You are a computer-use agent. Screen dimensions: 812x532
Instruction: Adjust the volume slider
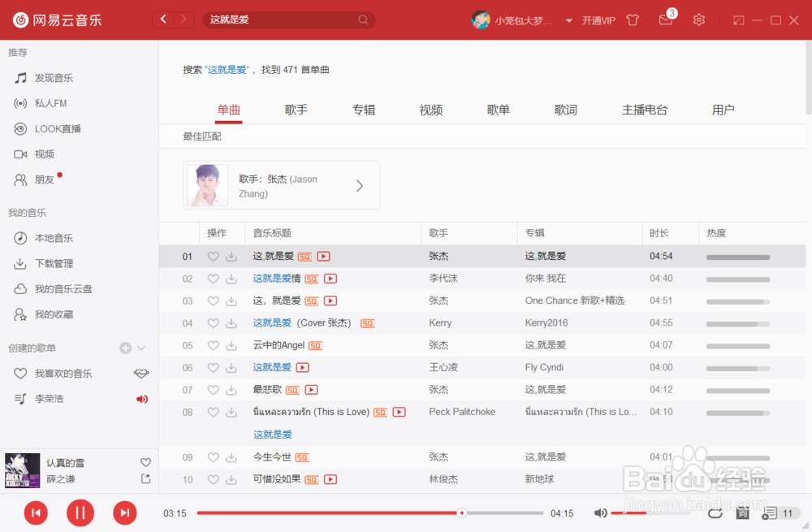[650, 513]
